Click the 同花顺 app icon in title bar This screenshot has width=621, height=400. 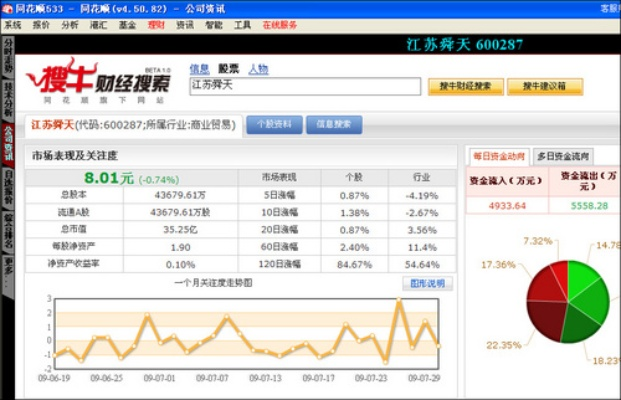click(7, 7)
